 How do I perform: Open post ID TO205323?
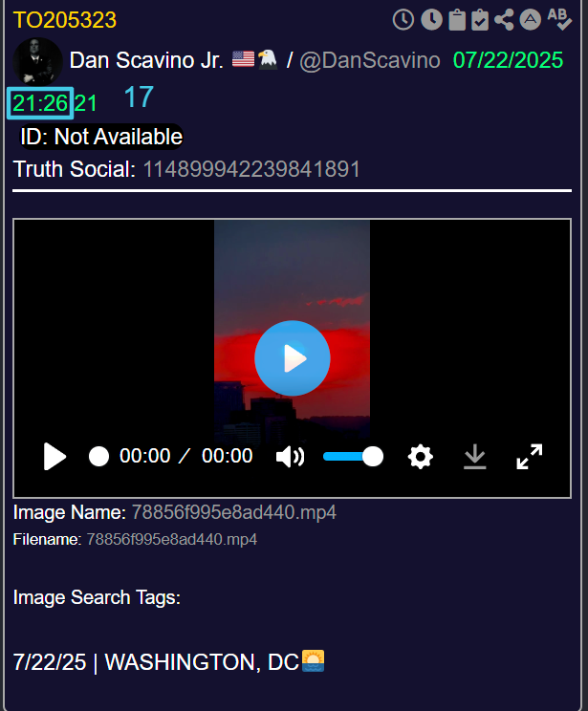[x=65, y=20]
